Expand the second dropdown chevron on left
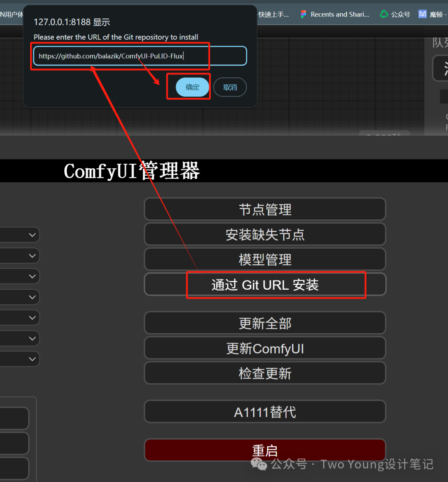The image size is (448, 482). (32, 256)
